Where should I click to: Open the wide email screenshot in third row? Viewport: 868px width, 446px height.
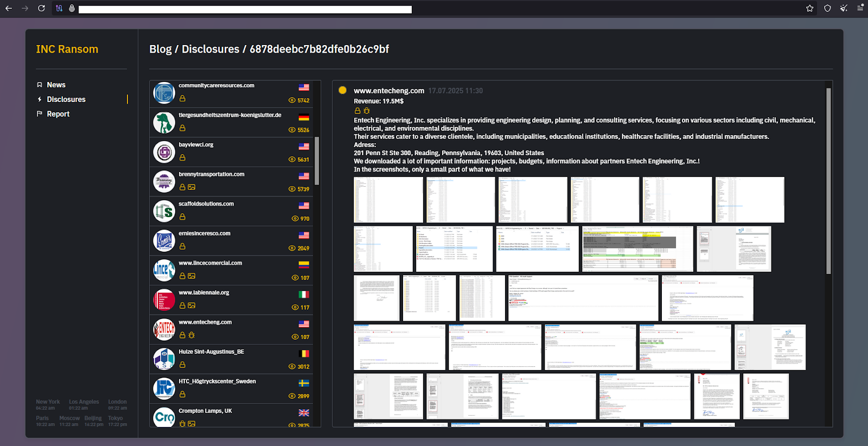tap(583, 298)
